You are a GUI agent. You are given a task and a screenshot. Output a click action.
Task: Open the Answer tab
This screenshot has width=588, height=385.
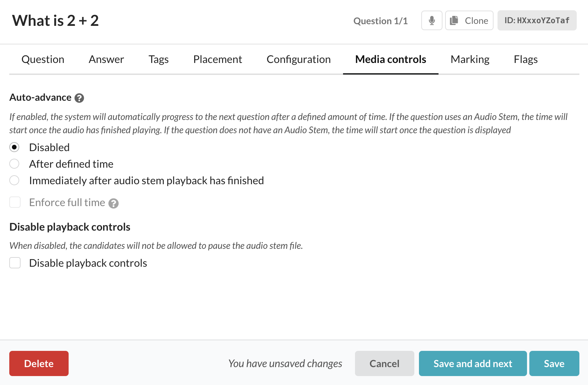pyautogui.click(x=106, y=59)
